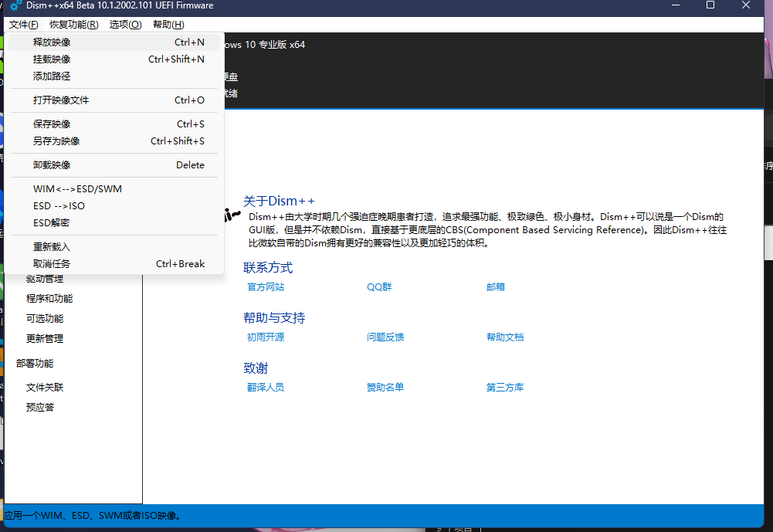Open 程序和功能 in the sidebar

[49, 299]
